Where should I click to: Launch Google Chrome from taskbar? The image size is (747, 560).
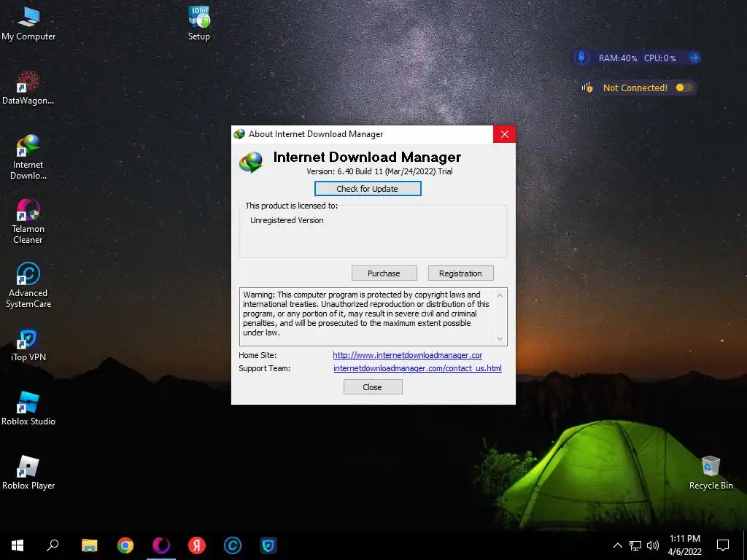point(125,545)
